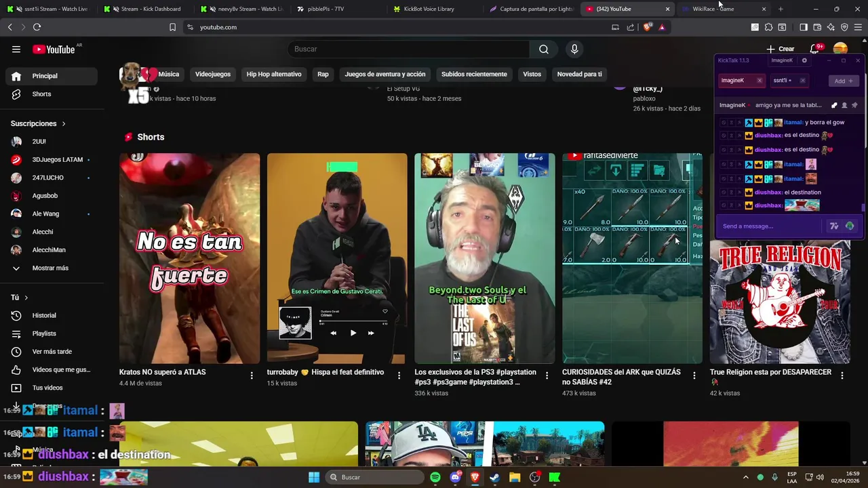Go back with the browser back arrow
Viewport: 868px width, 488px height.
[x=9, y=27]
